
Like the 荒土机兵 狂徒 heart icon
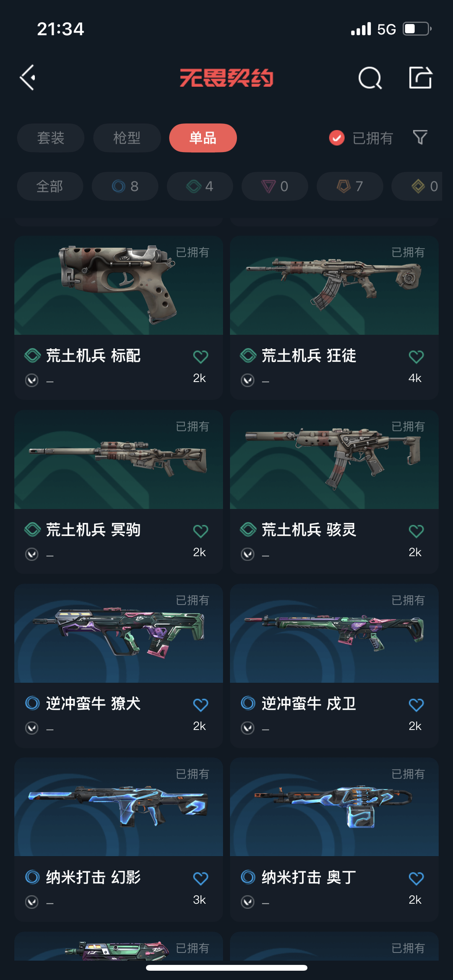click(416, 357)
